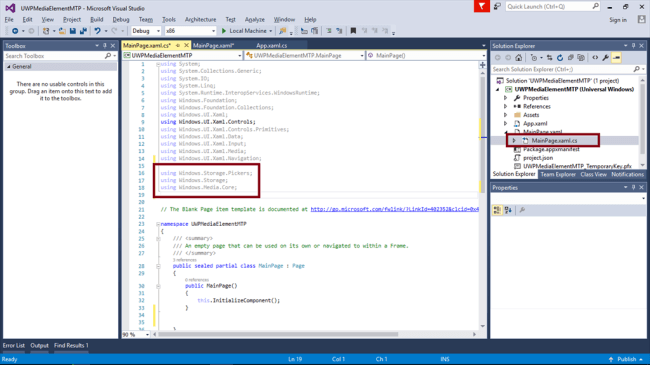
Task: Open the Build menu
Action: click(97, 19)
